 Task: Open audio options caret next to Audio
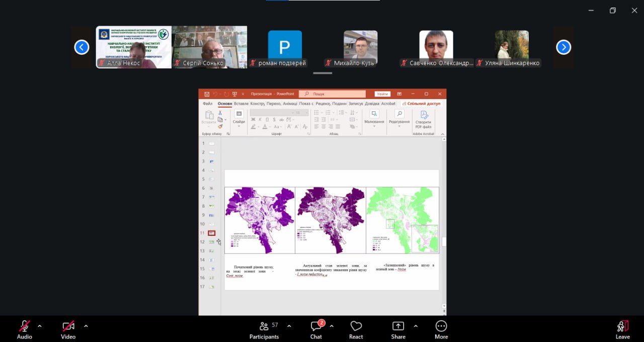click(x=40, y=326)
